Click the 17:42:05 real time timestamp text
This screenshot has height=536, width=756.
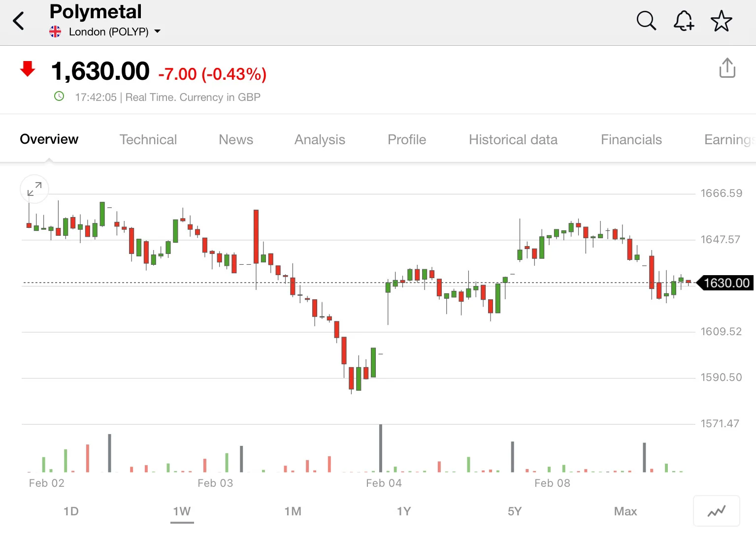[x=167, y=97]
